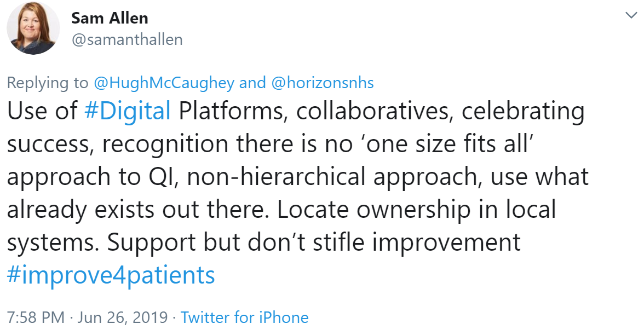Click the #improve4patients hashtag
Screen dimensions: 644x335
pyautogui.click(x=111, y=275)
